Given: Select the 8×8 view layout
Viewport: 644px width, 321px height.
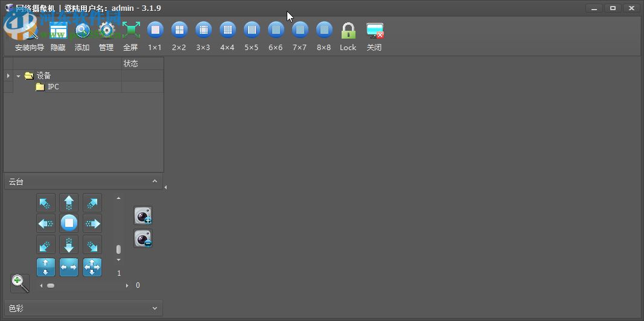Looking at the screenshot, I should (324, 36).
